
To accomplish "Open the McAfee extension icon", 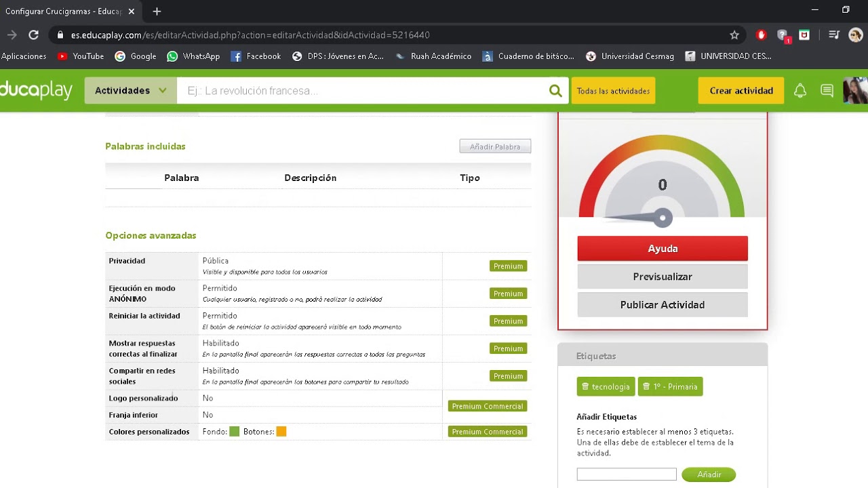I will [804, 35].
